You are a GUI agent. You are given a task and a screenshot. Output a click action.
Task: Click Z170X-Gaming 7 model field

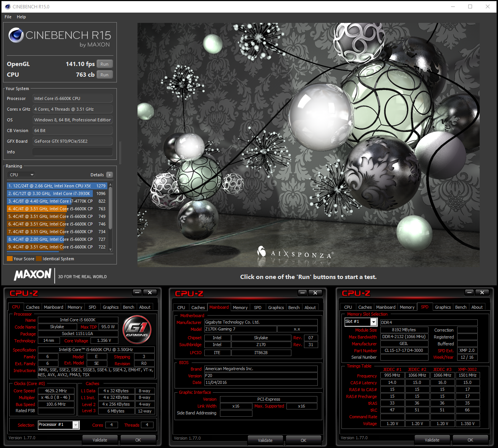click(240, 329)
